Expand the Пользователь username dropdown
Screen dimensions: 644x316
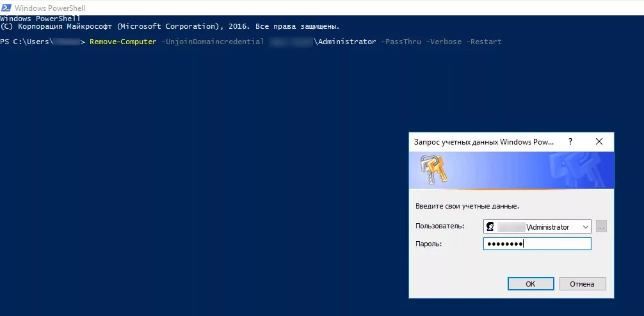(x=585, y=227)
